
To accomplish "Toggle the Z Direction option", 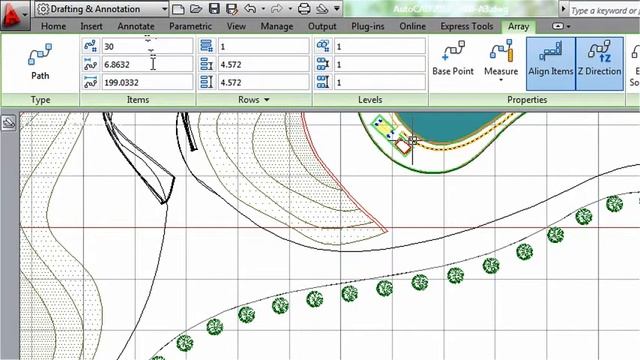I will (599, 64).
